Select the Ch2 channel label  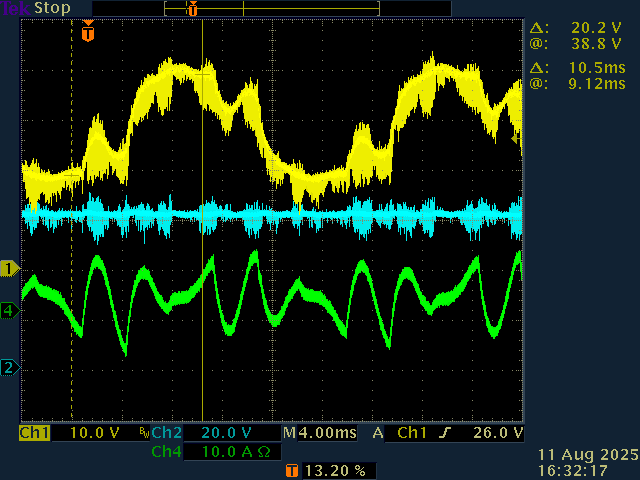pyautogui.click(x=166, y=433)
